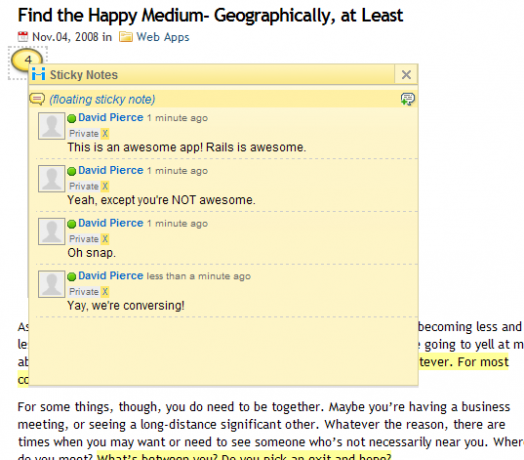Click the yellow bubble showing 4 notes
This screenshot has height=460, width=524.
pos(27,60)
